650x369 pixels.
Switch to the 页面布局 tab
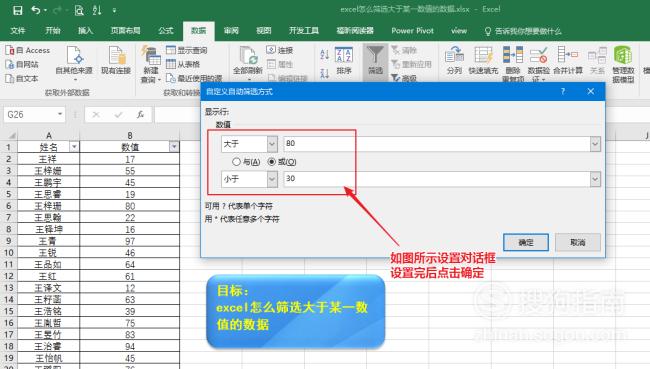pyautogui.click(x=126, y=31)
